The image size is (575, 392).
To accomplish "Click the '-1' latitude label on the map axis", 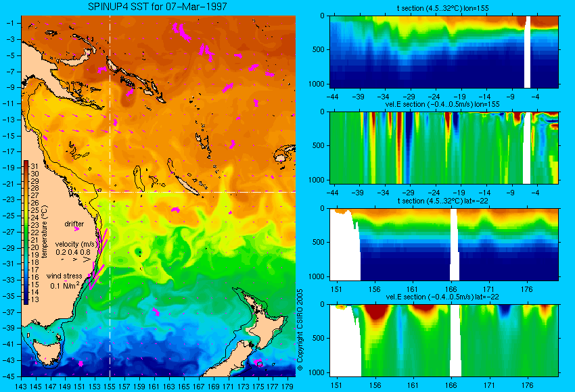I will click(x=11, y=23).
